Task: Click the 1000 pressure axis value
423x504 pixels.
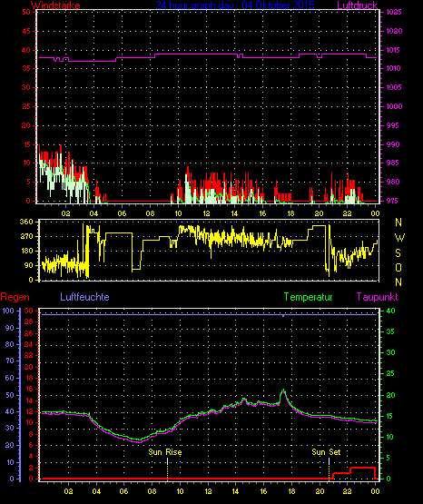Action: click(x=394, y=106)
